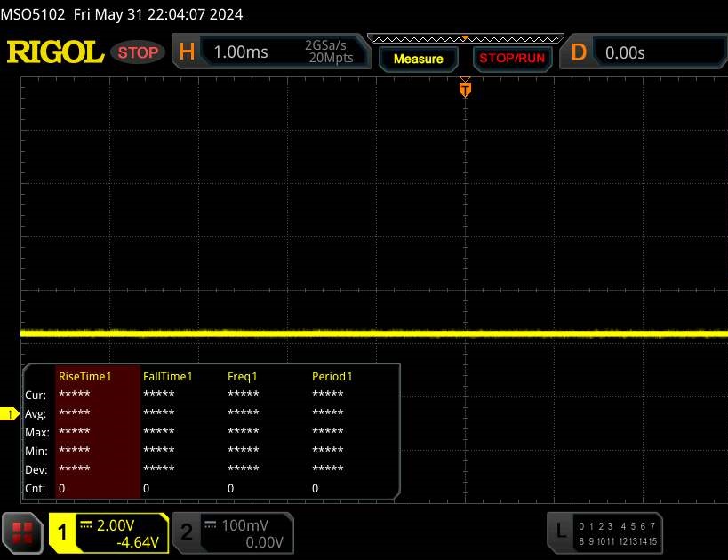
Task: Open the function navigation grid icon
Action: pyautogui.click(x=22, y=533)
